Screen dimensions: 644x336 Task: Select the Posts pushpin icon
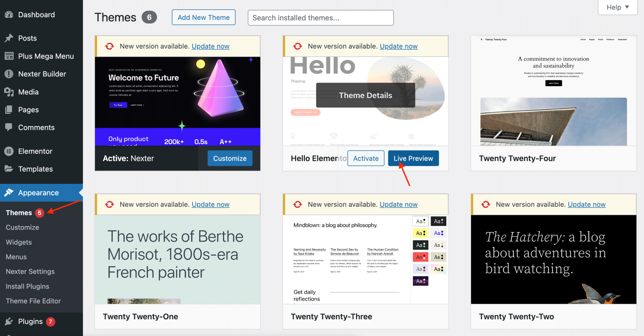[x=9, y=38]
